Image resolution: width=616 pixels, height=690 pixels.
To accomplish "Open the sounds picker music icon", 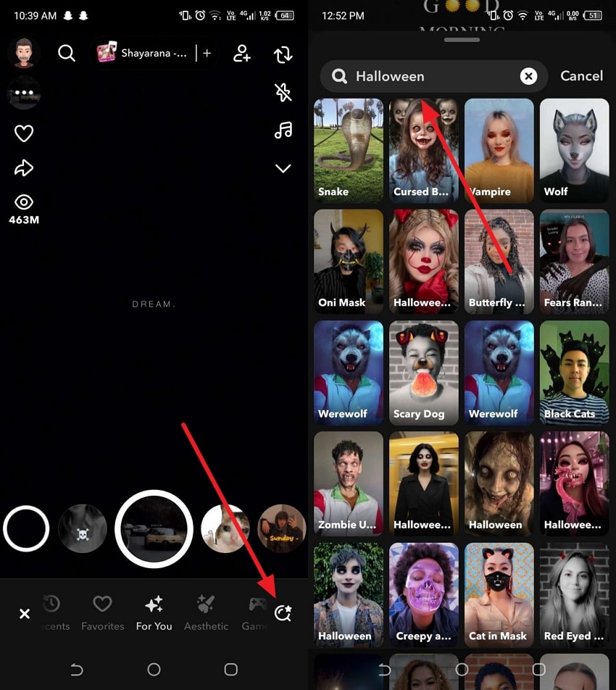I will tap(283, 130).
